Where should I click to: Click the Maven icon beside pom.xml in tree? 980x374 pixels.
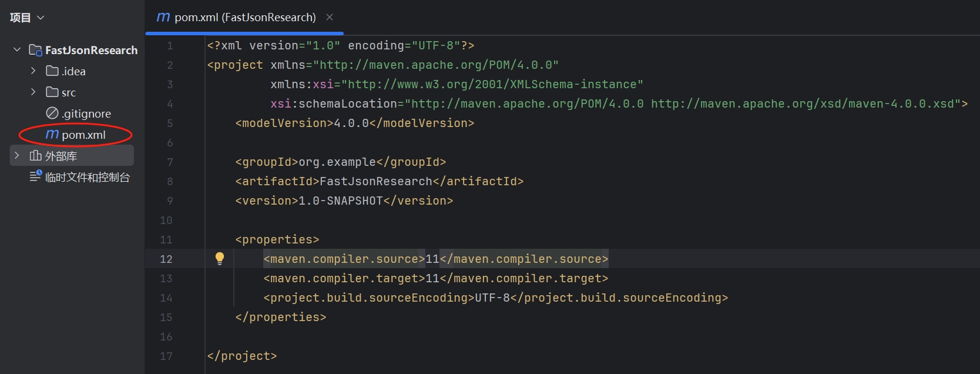(x=52, y=135)
